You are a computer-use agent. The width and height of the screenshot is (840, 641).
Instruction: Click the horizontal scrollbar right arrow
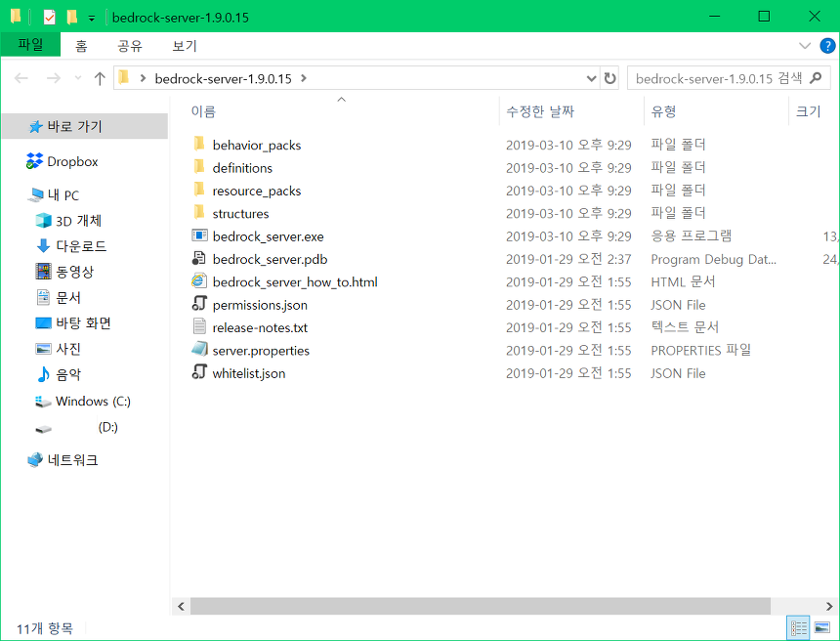click(829, 606)
